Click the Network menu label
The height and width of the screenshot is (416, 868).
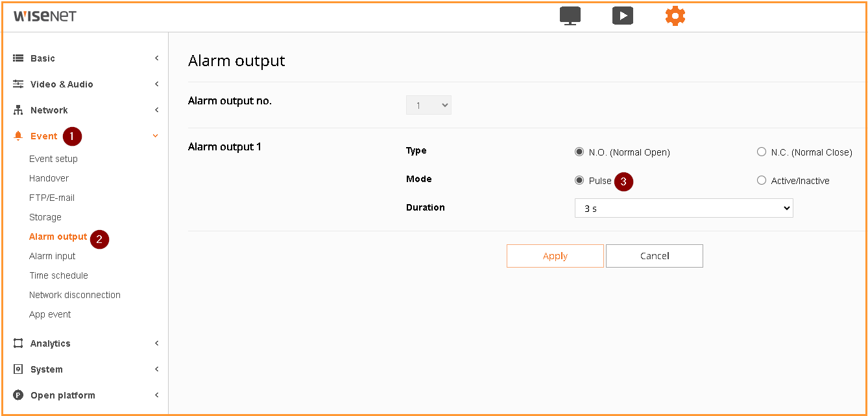pyautogui.click(x=49, y=110)
